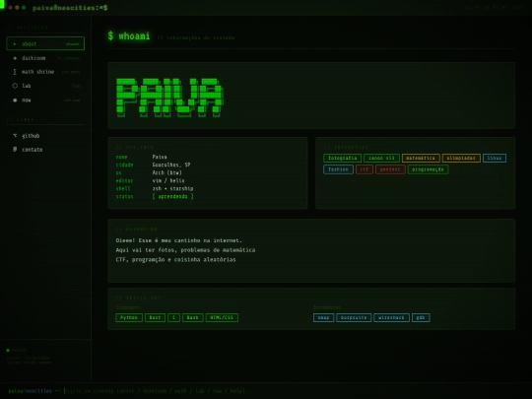Click the fotografia interest tag
532x399 pixels.
[x=342, y=158]
